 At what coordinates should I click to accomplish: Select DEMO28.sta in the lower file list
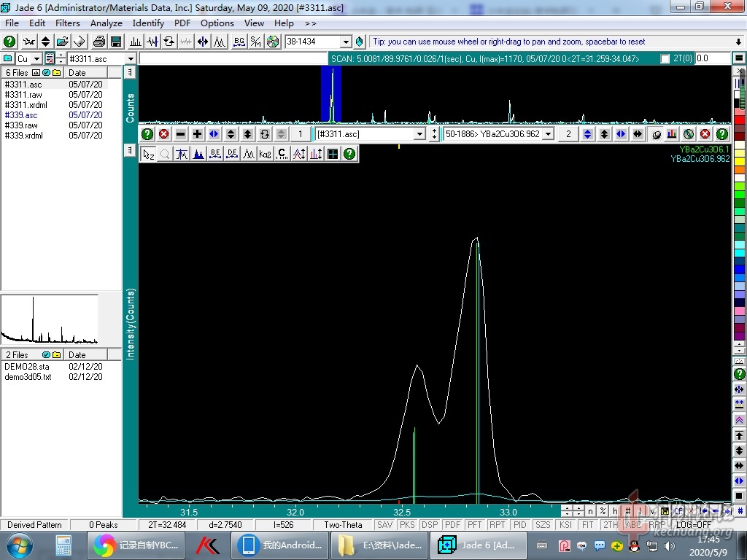coord(27,366)
